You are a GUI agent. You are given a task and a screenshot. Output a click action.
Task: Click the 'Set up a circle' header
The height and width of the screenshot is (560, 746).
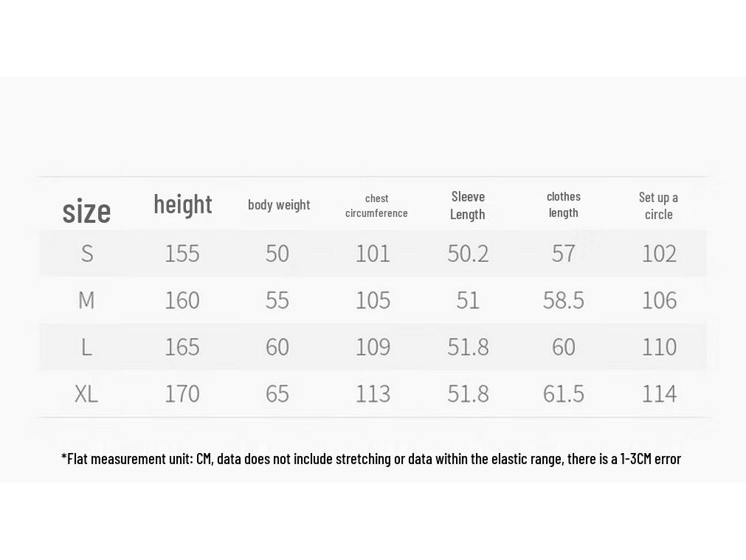[x=658, y=206]
